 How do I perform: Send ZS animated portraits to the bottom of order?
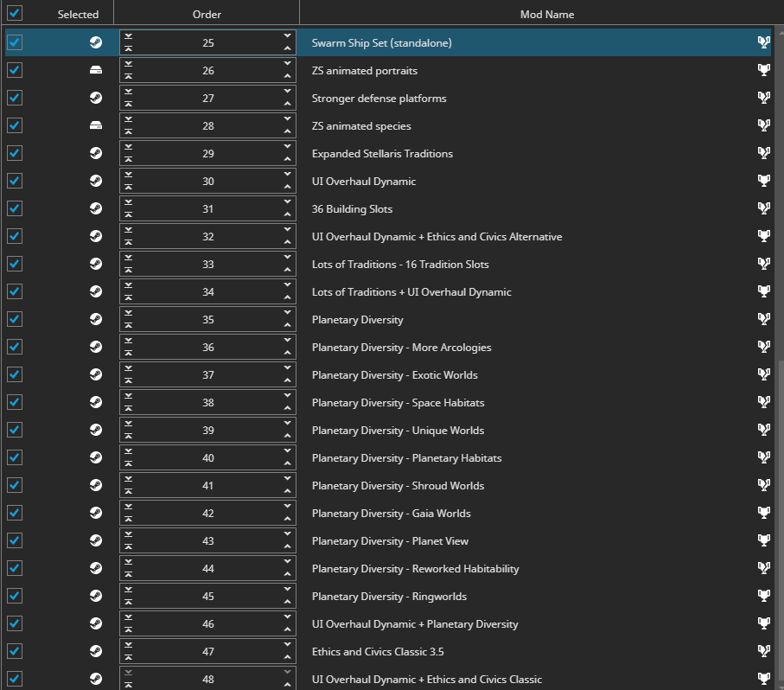pos(129,64)
